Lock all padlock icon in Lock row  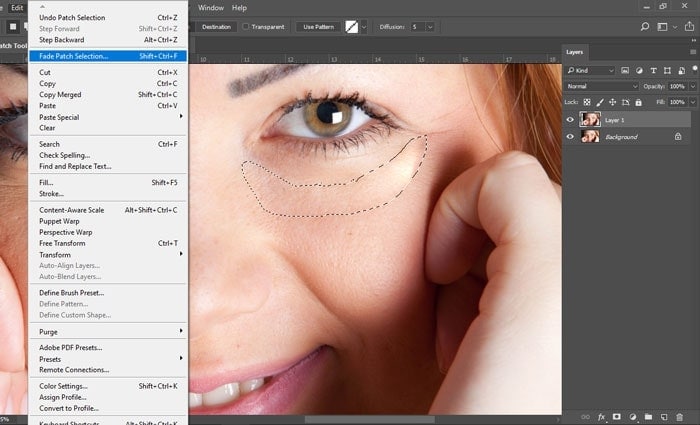point(638,102)
